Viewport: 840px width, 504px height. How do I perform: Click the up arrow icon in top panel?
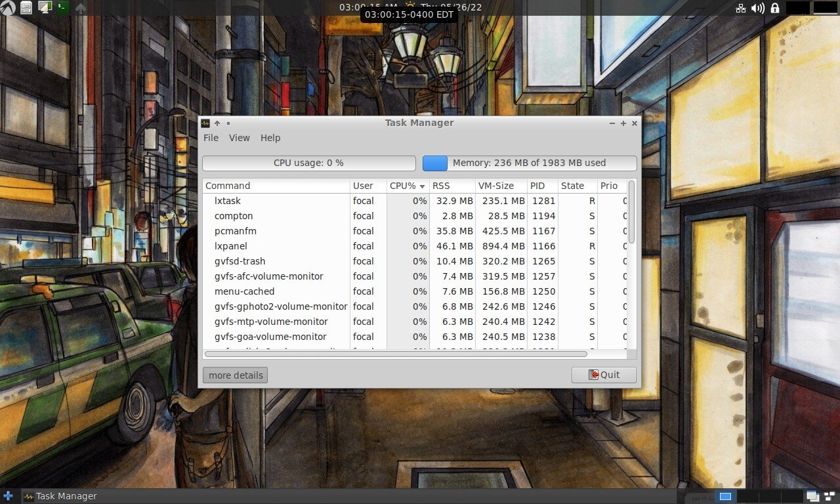81,8
